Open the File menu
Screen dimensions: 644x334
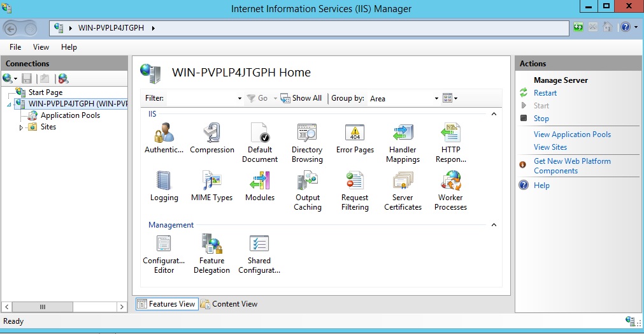pyautogui.click(x=15, y=47)
